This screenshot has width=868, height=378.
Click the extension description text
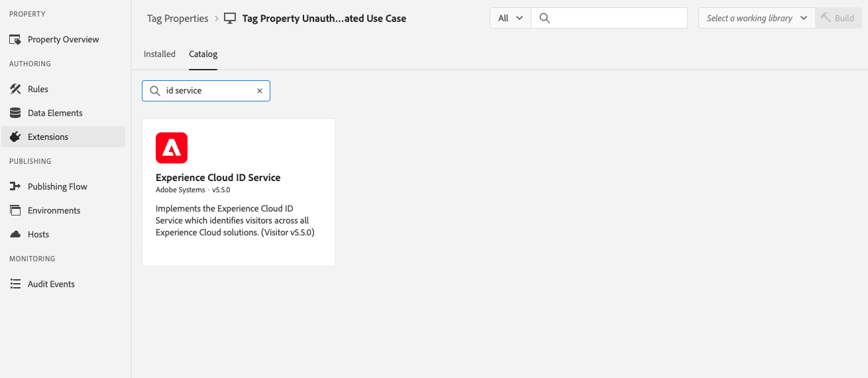click(235, 220)
